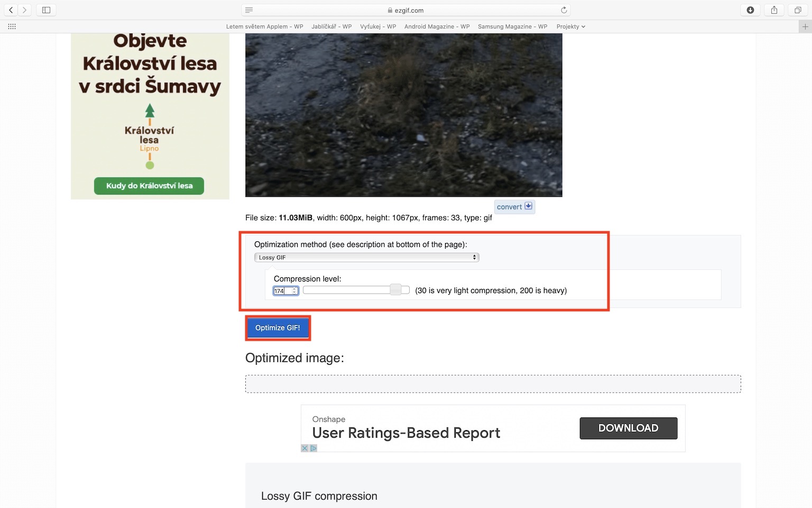Viewport: 812px width, 508px height.
Task: Open a new tab with the plus button
Action: tap(805, 26)
